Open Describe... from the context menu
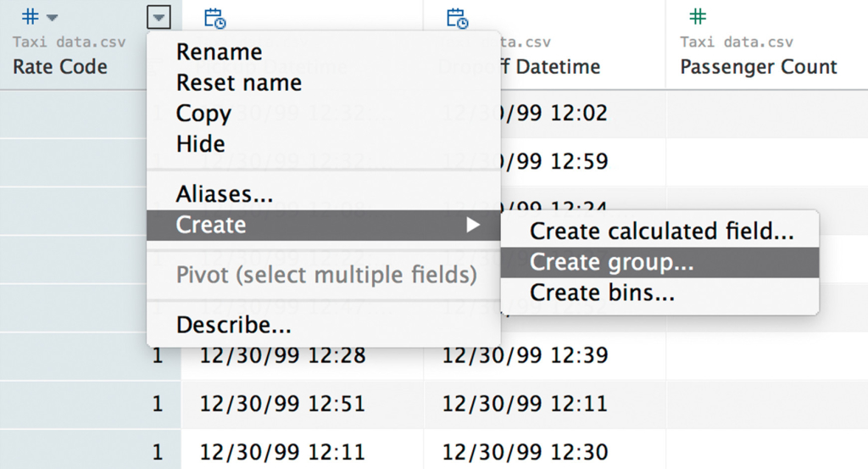This screenshot has height=469, width=868. [233, 324]
